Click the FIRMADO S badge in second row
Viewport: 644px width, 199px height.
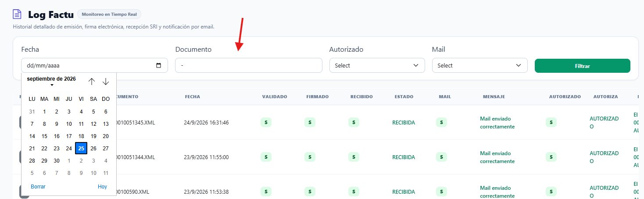[x=310, y=157]
